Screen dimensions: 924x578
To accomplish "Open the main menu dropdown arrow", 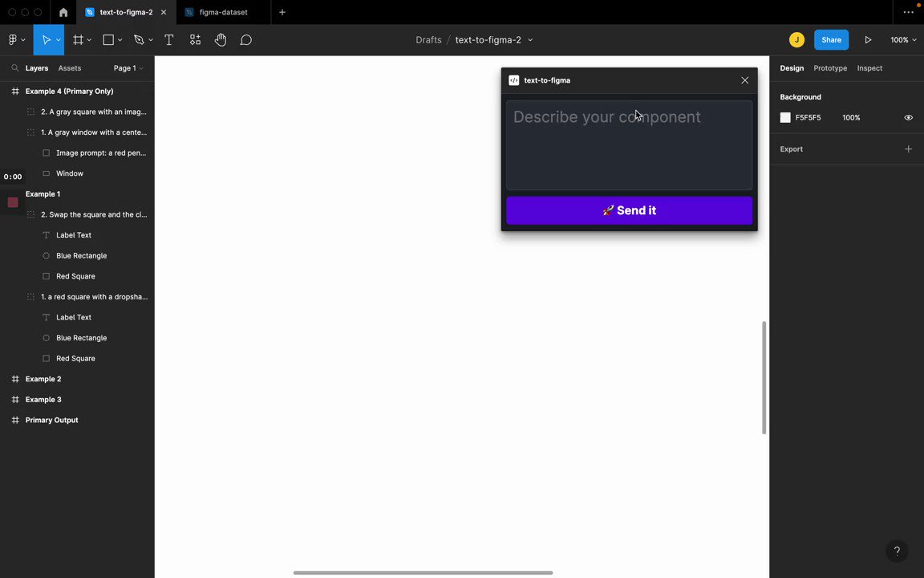I will click(23, 40).
